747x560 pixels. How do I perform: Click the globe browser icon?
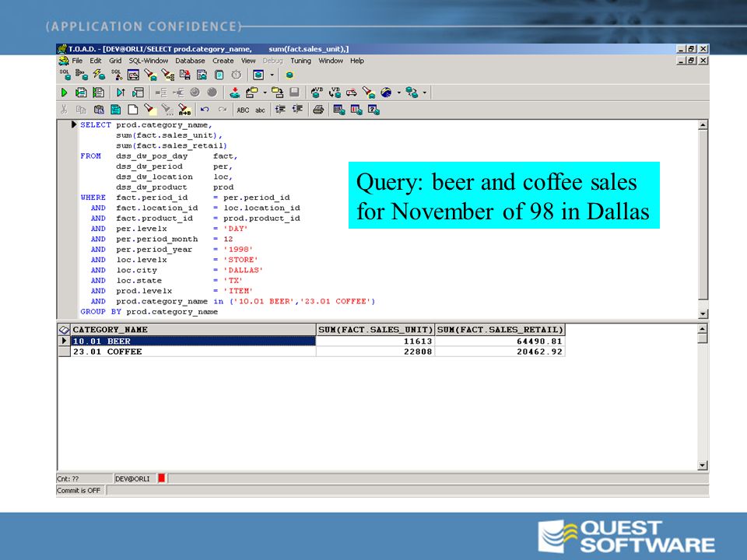tap(386, 93)
